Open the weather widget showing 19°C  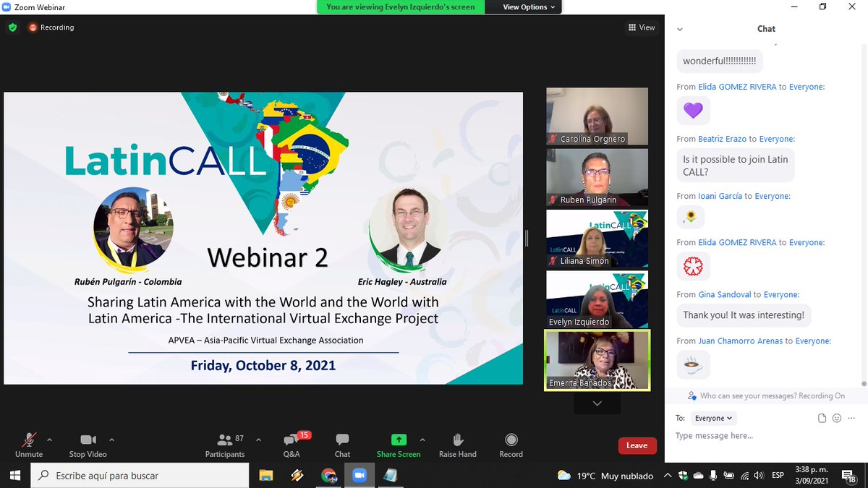point(605,476)
